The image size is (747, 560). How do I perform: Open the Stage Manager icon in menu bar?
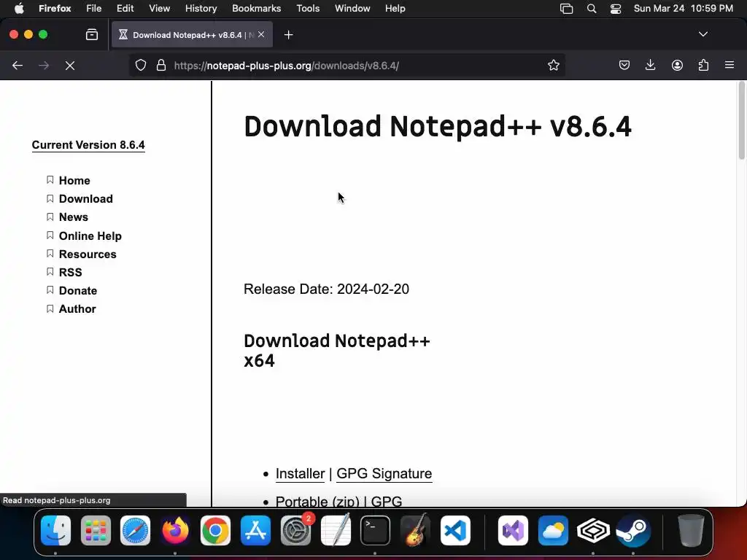[x=566, y=9]
